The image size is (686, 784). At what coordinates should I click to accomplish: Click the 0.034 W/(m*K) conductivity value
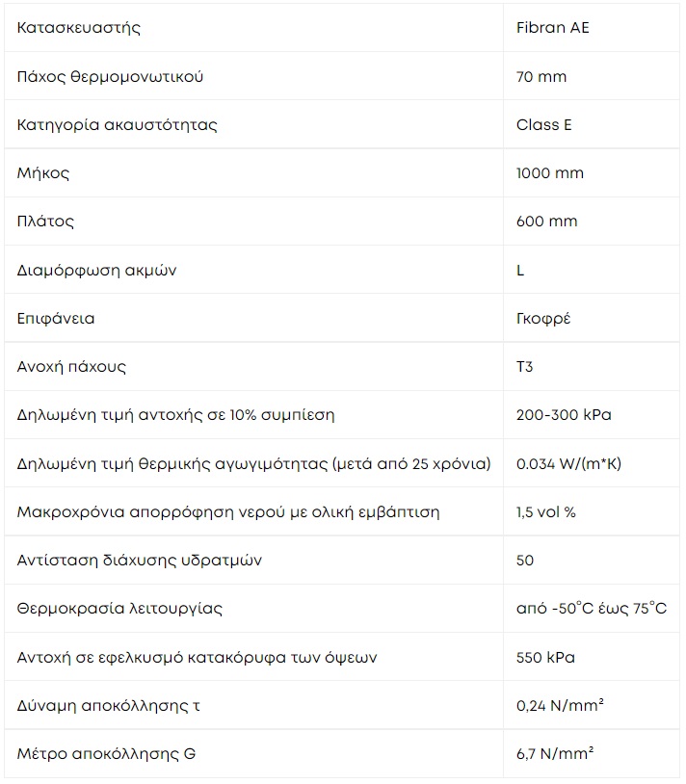coord(568,463)
